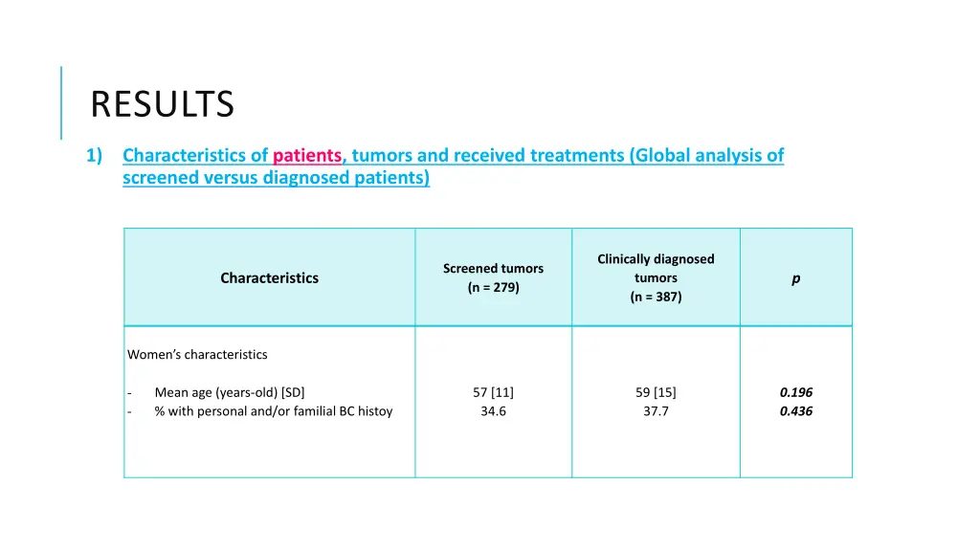Select the italic 'p' column header
This screenshot has height=551, width=980.
click(795, 278)
